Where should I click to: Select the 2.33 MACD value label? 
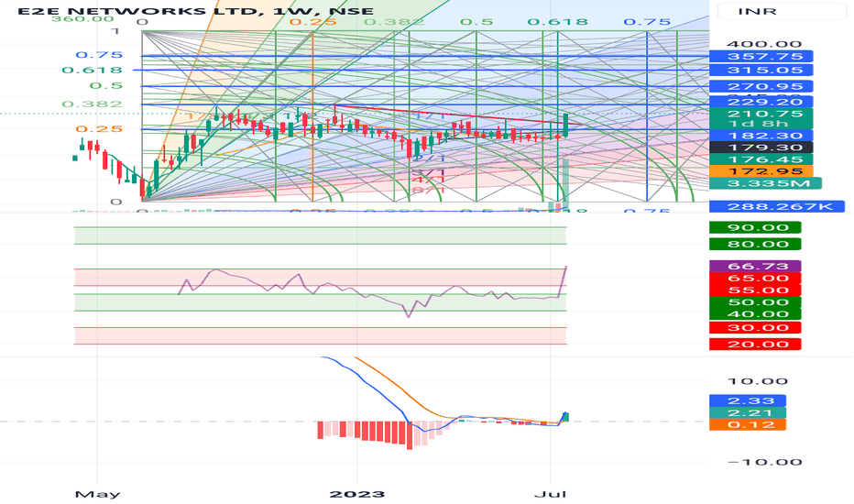(748, 401)
